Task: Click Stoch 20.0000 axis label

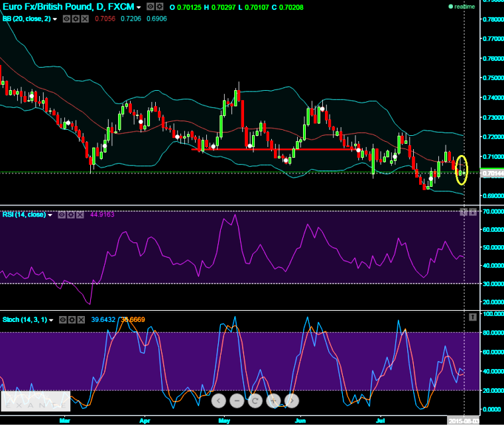Action: 493,391
